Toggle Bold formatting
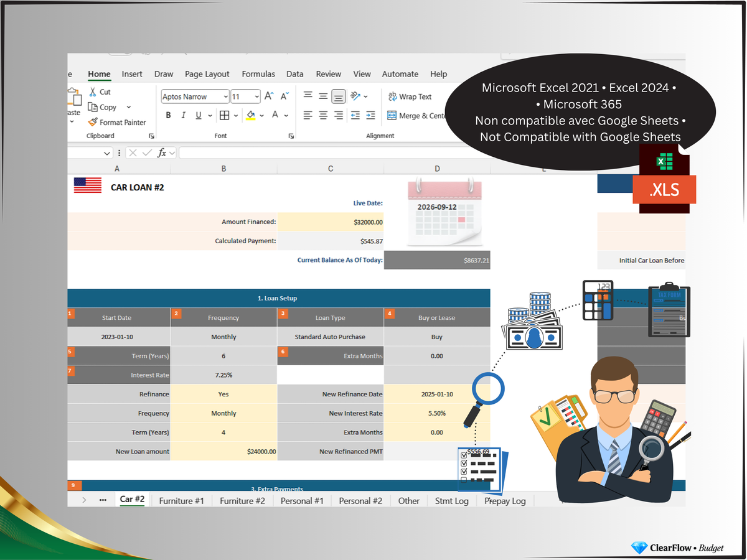 [x=168, y=115]
